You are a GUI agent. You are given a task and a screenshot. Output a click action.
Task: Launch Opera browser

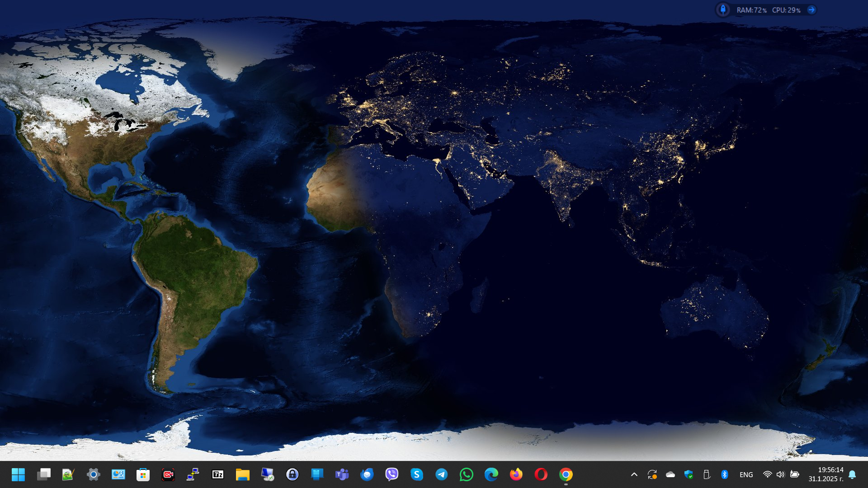[x=541, y=474]
